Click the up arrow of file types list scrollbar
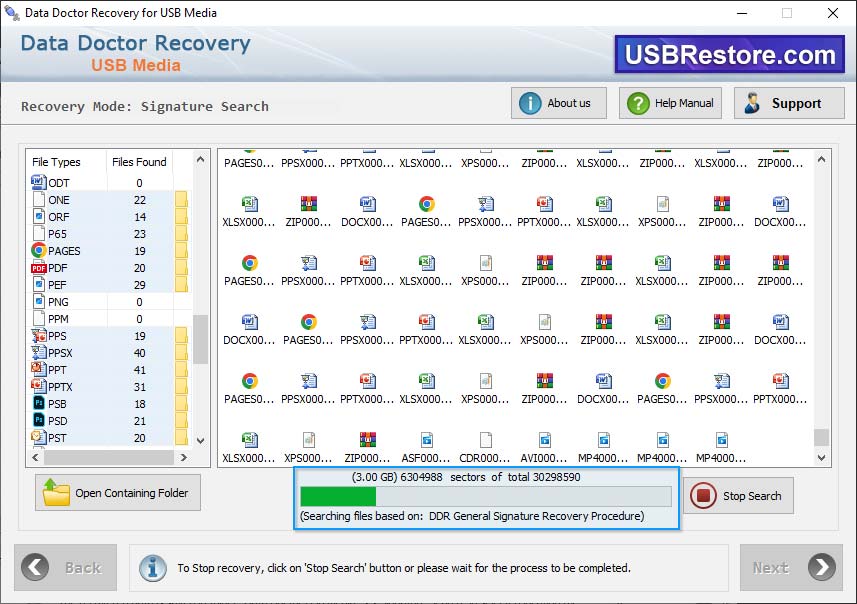The width and height of the screenshot is (857, 604). 201,160
